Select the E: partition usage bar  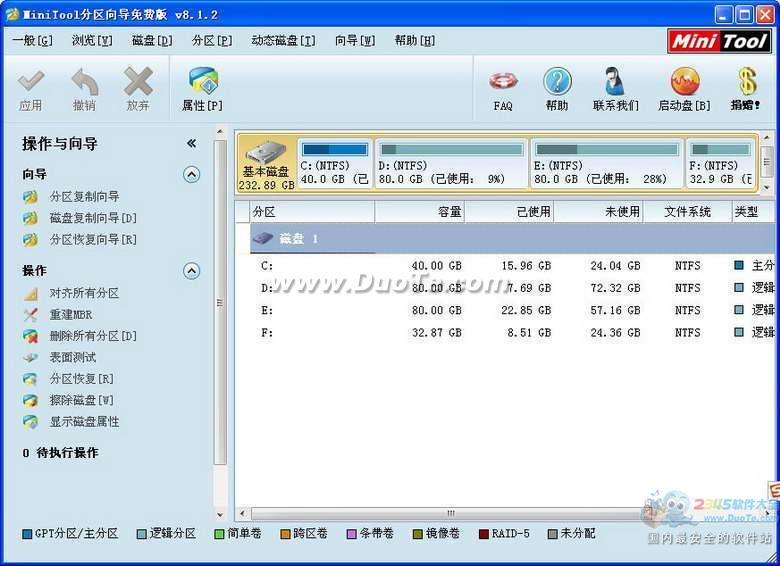pyautogui.click(x=606, y=150)
